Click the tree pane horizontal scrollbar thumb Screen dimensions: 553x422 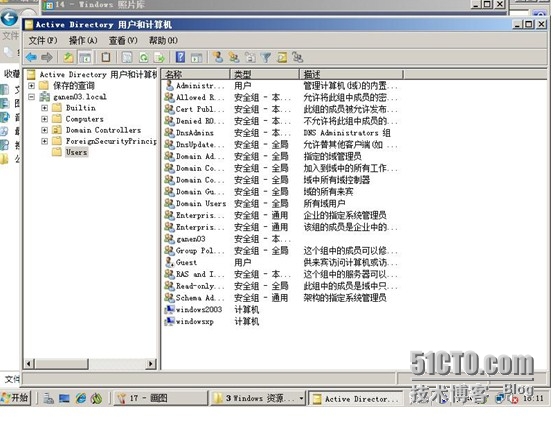click(x=62, y=363)
